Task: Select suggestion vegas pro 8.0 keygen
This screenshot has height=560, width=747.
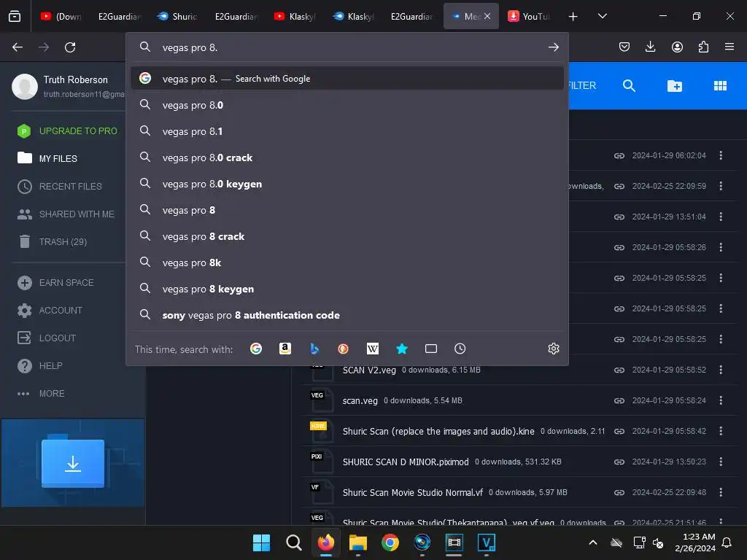Action: coord(347,184)
